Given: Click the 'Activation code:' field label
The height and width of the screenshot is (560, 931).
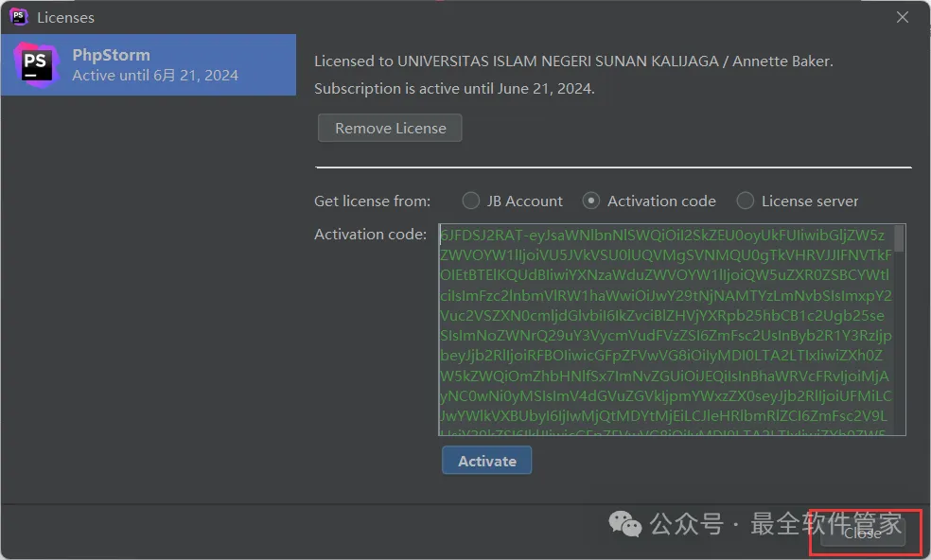Looking at the screenshot, I should [x=371, y=235].
